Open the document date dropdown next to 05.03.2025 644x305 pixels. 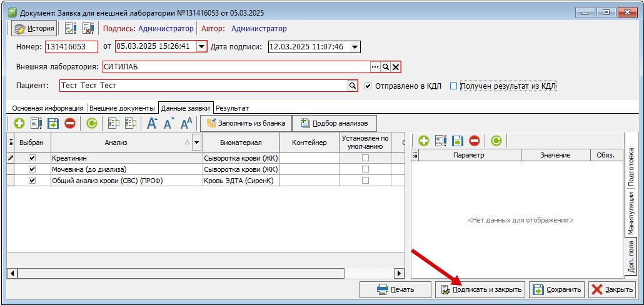(201, 47)
